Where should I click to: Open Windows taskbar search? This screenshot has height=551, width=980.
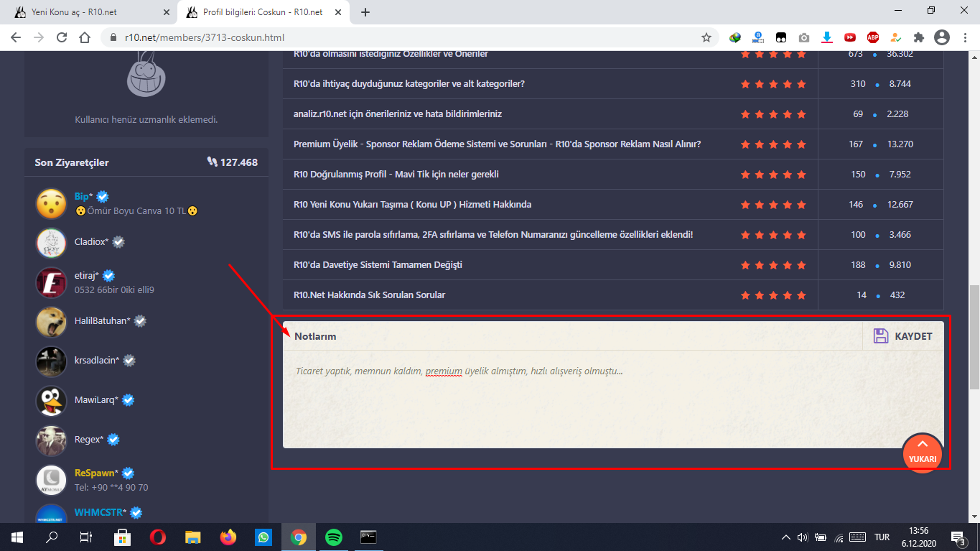(52, 537)
